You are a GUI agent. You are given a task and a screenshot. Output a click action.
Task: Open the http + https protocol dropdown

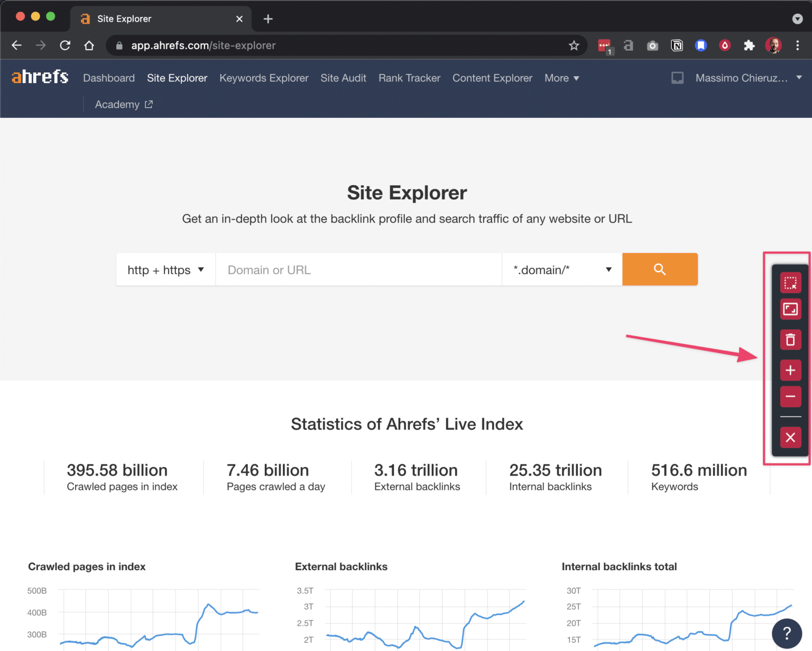(x=165, y=269)
